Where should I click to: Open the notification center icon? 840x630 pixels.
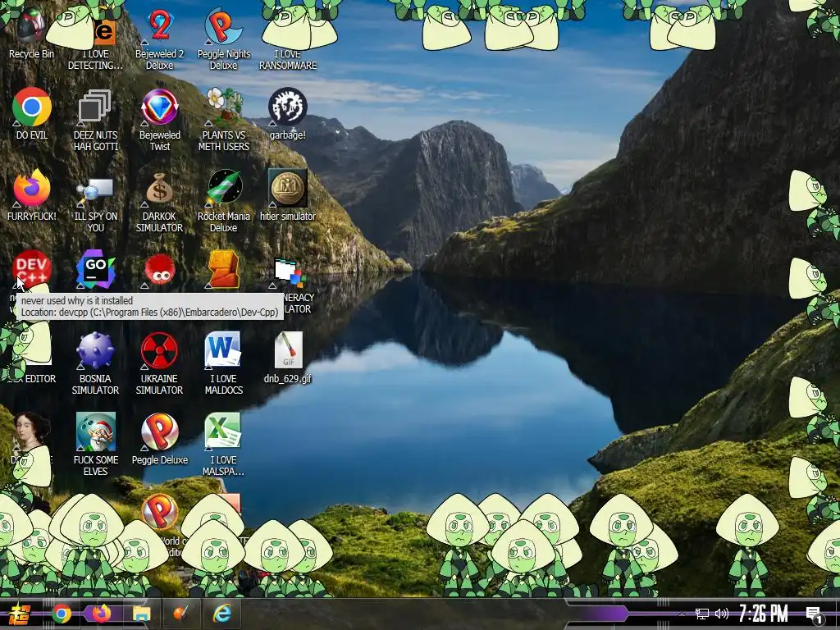[814, 614]
